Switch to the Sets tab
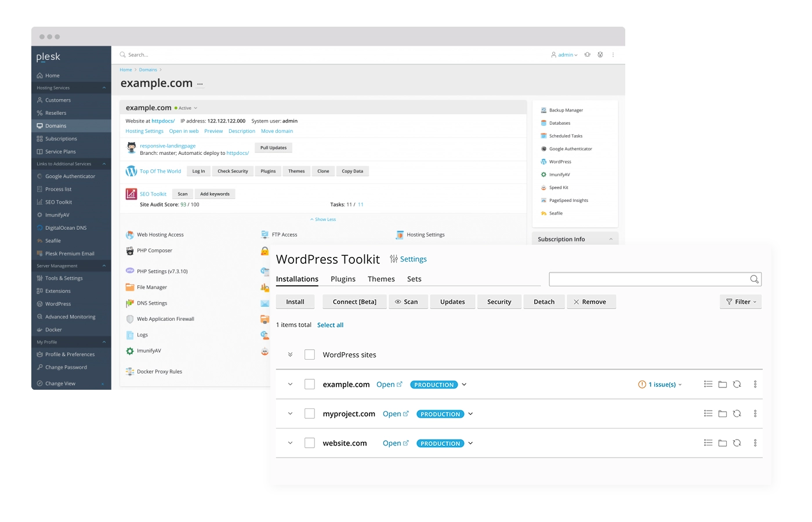The image size is (812, 522). click(414, 279)
